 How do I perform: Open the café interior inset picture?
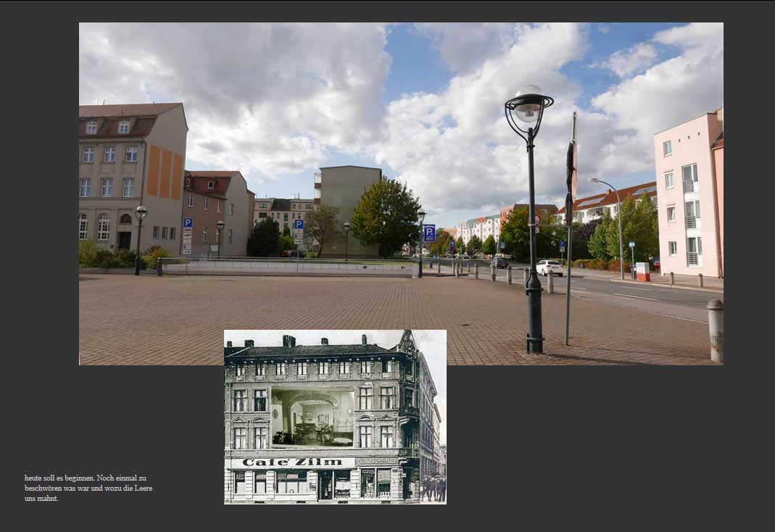312,417
